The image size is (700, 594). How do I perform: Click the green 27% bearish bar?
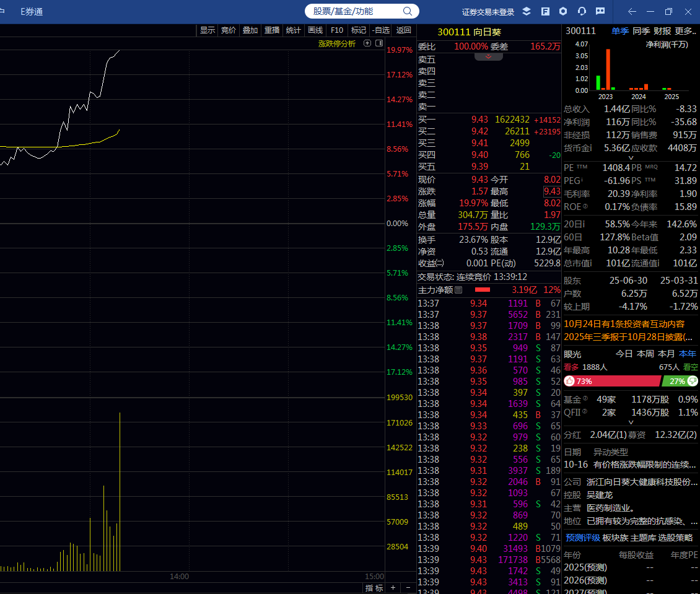pos(680,381)
